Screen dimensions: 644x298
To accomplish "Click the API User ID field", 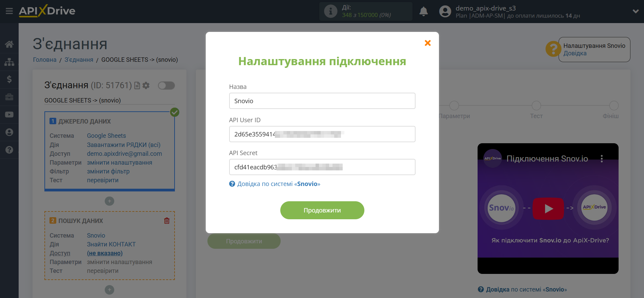I will tap(322, 134).
